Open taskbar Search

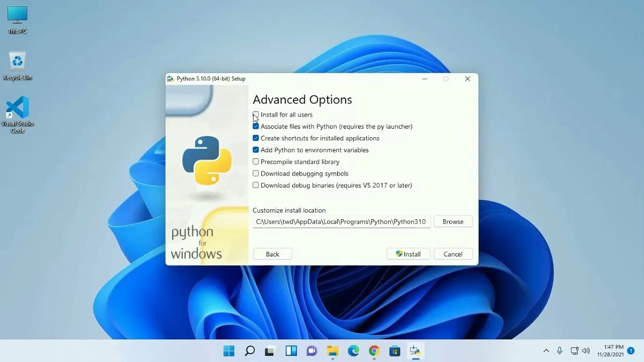250,350
